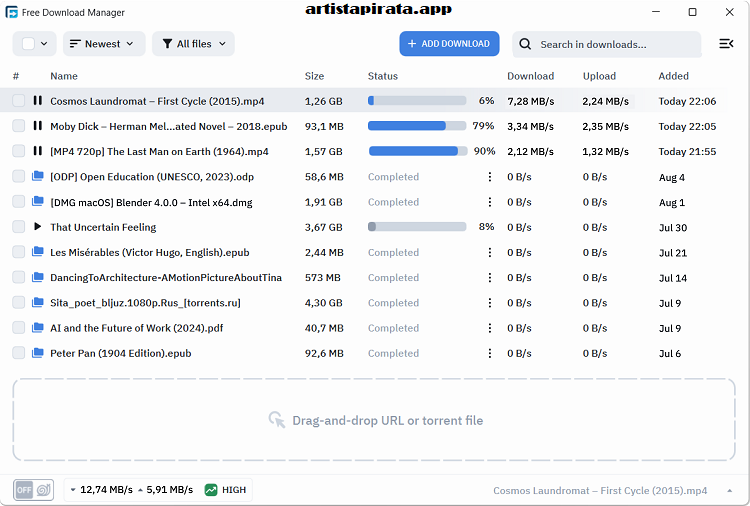The image size is (750, 506).
Task: Open folder for Open Education odp file
Action: 38,176
